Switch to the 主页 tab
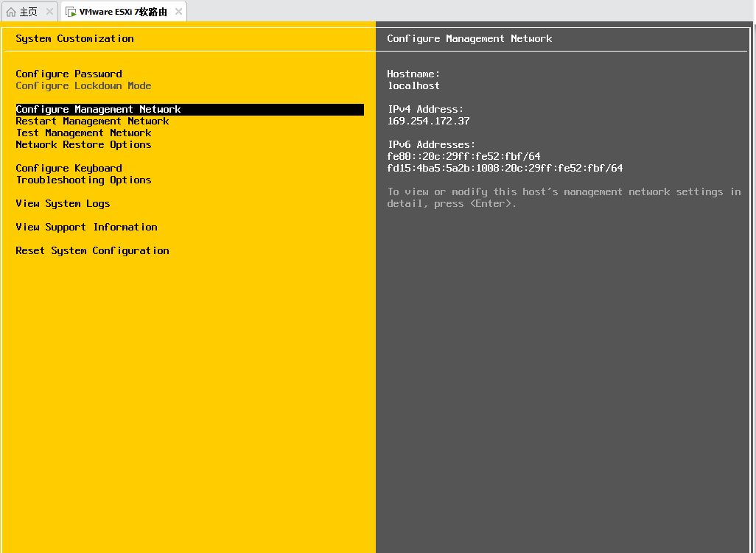 29,12
